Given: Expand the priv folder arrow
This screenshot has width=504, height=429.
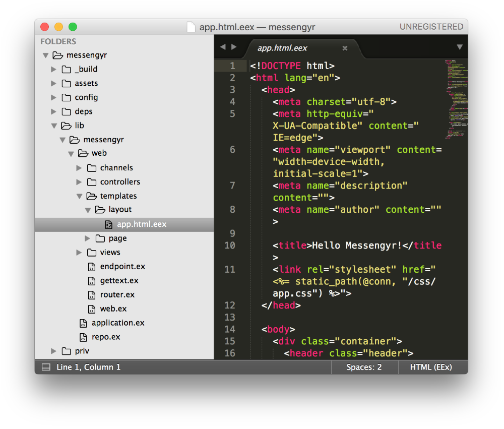Looking at the screenshot, I should coord(54,351).
